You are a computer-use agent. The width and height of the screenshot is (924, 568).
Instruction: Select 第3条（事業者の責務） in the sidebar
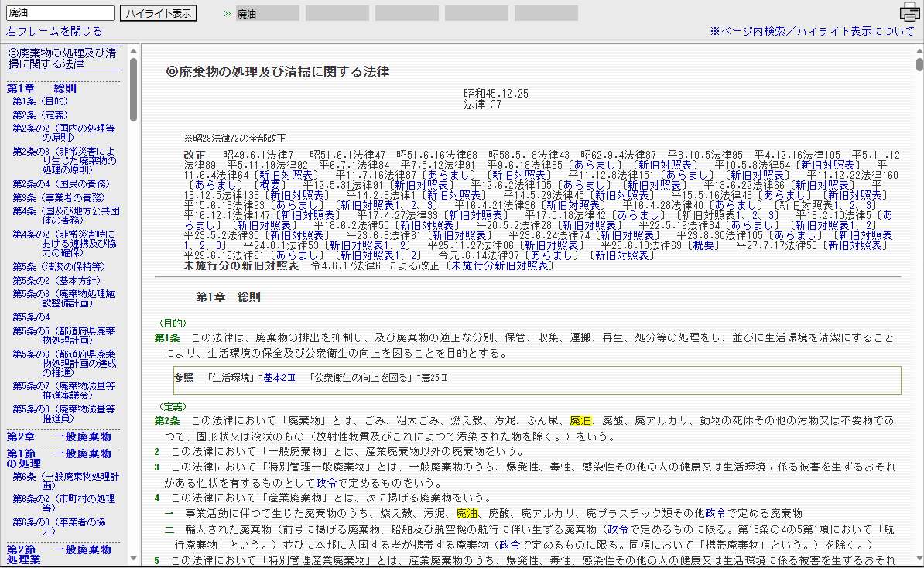pyautogui.click(x=59, y=198)
